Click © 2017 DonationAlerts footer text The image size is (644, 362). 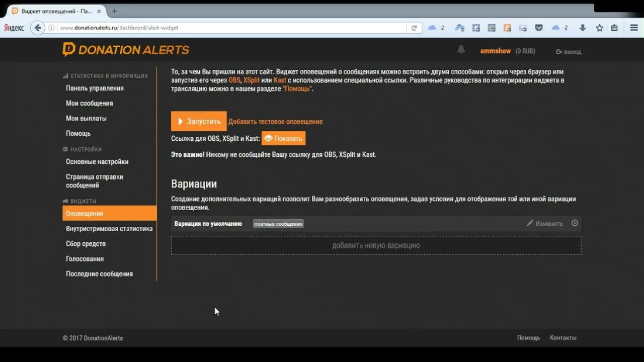click(x=93, y=338)
